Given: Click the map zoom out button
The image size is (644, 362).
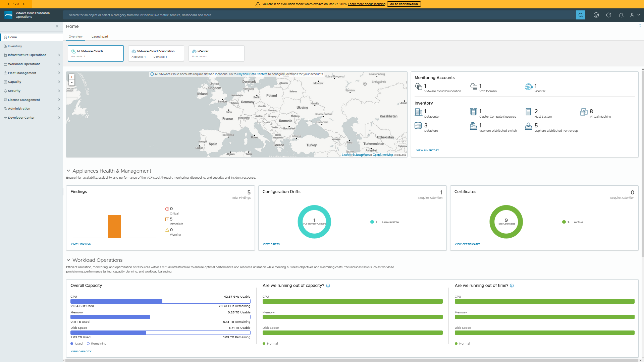Looking at the screenshot, I should pos(71,82).
